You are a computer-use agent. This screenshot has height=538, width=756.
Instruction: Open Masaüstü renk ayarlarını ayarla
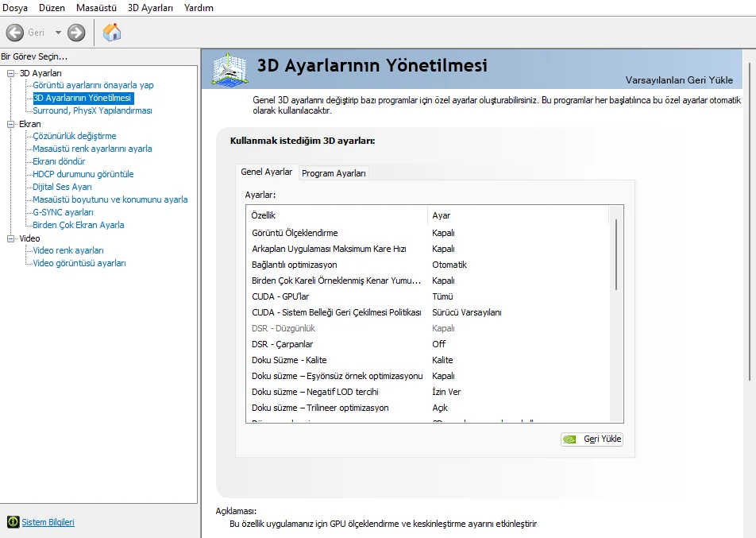(x=92, y=149)
